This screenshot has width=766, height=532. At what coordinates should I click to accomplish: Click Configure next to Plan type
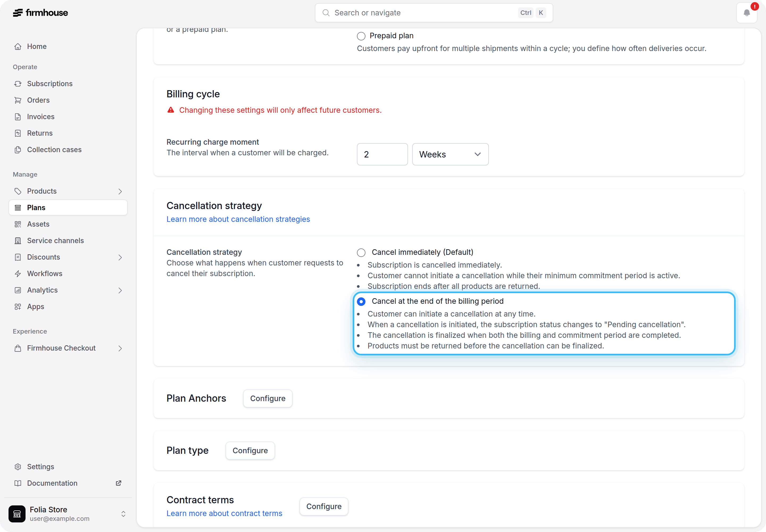pyautogui.click(x=250, y=451)
